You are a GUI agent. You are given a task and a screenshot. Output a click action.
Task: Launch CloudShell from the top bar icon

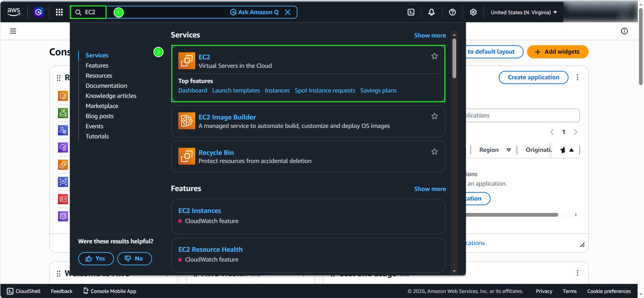pos(411,12)
